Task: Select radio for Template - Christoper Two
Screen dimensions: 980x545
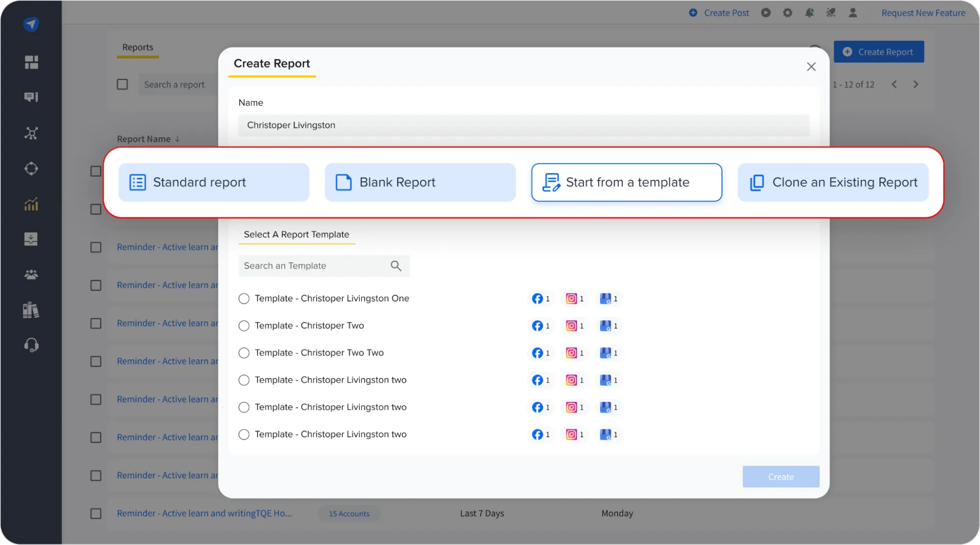Action: tap(244, 326)
